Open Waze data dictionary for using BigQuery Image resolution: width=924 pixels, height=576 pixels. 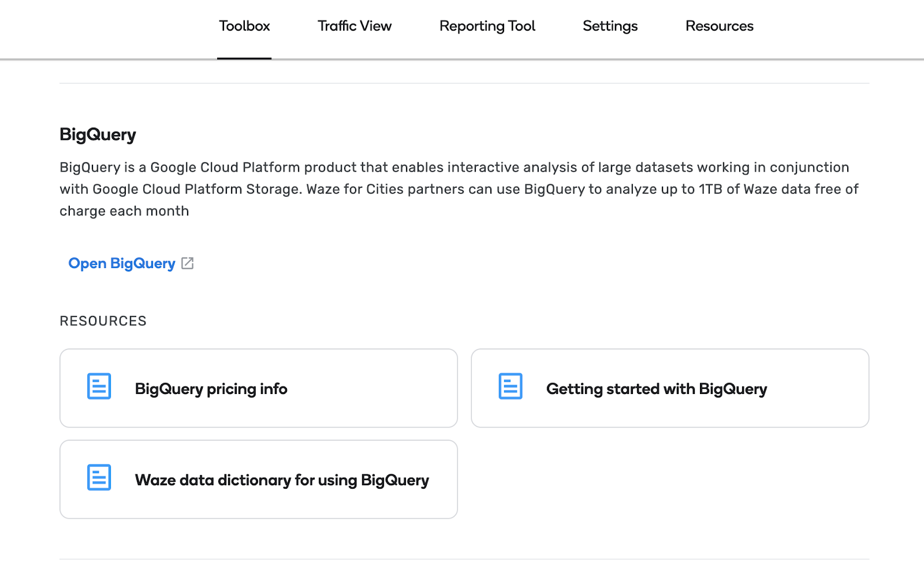point(259,480)
